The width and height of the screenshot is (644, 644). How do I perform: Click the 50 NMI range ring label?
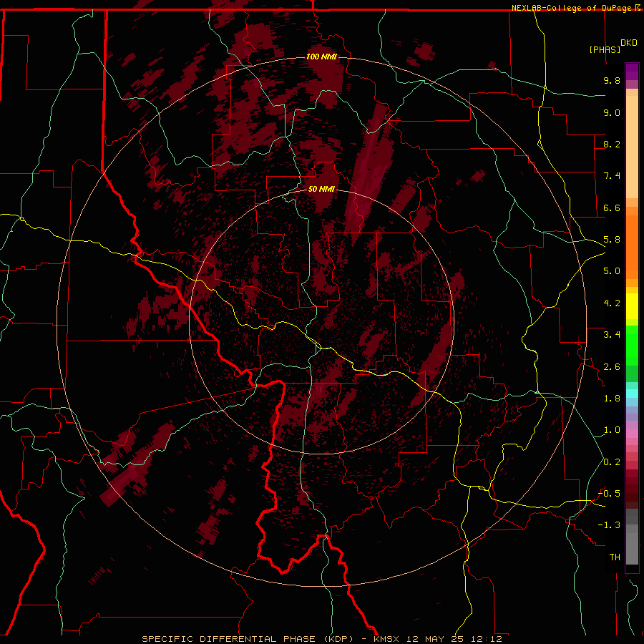[321, 189]
